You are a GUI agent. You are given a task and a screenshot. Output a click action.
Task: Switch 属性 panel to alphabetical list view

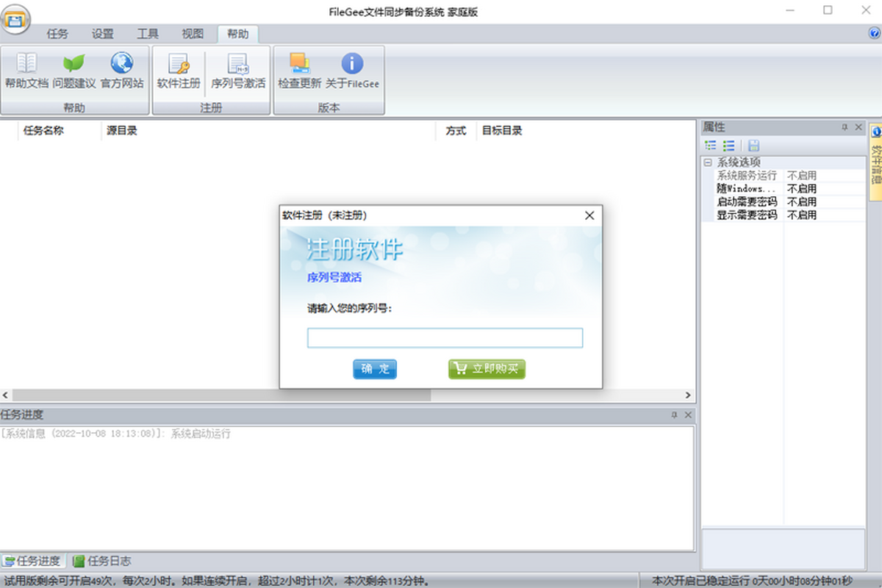coord(728,146)
